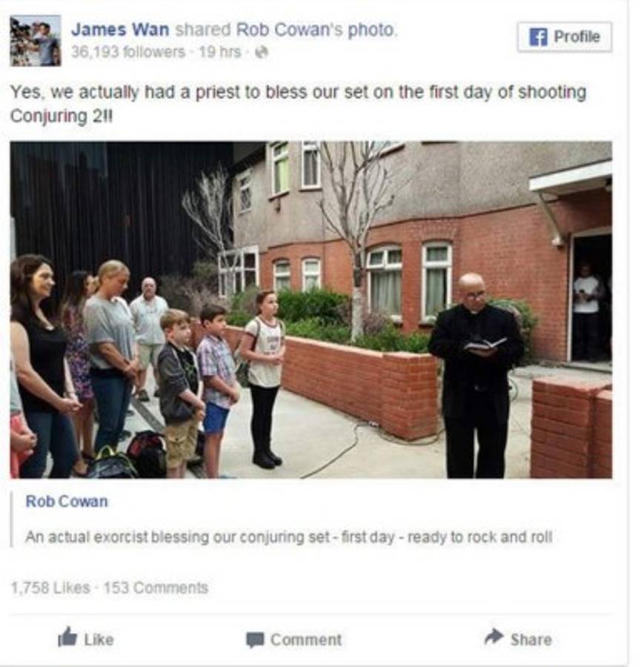Click the Like text label
Screen dimensions: 644x667
click(x=99, y=640)
